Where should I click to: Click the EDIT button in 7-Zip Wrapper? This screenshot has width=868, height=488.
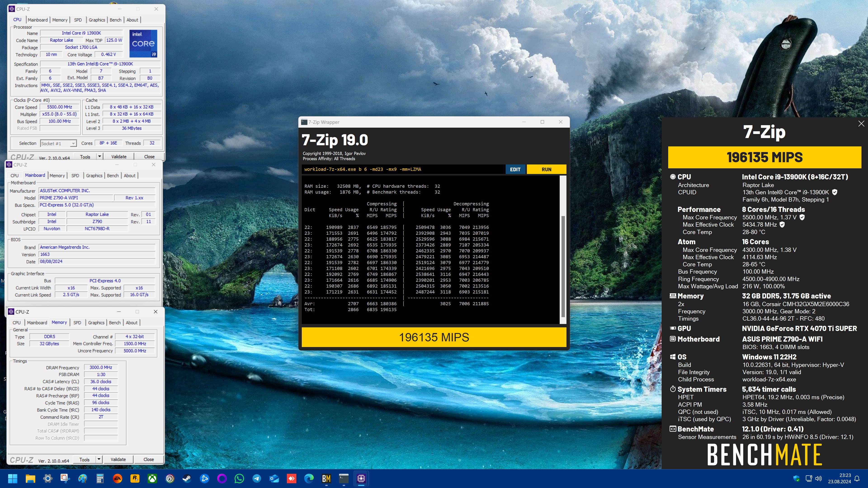click(515, 169)
